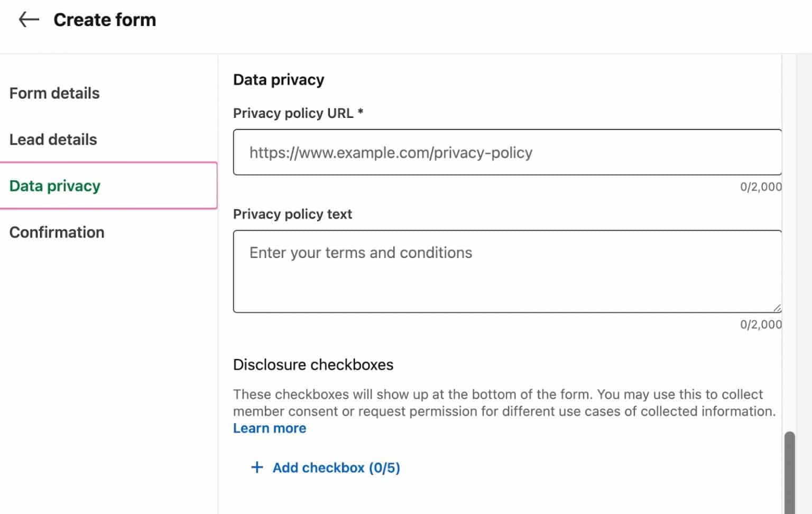Viewport: 812px width, 514px height.
Task: Click the Privacy policy URL placeholder text
Action: (391, 152)
